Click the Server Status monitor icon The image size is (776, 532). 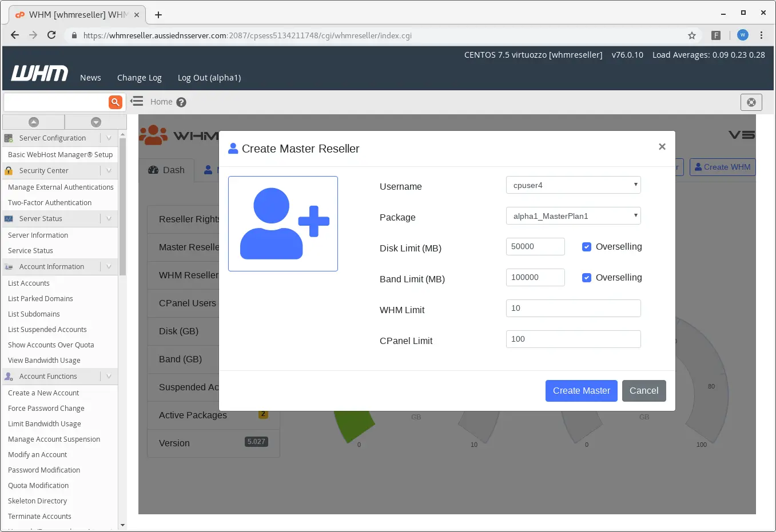click(x=9, y=219)
